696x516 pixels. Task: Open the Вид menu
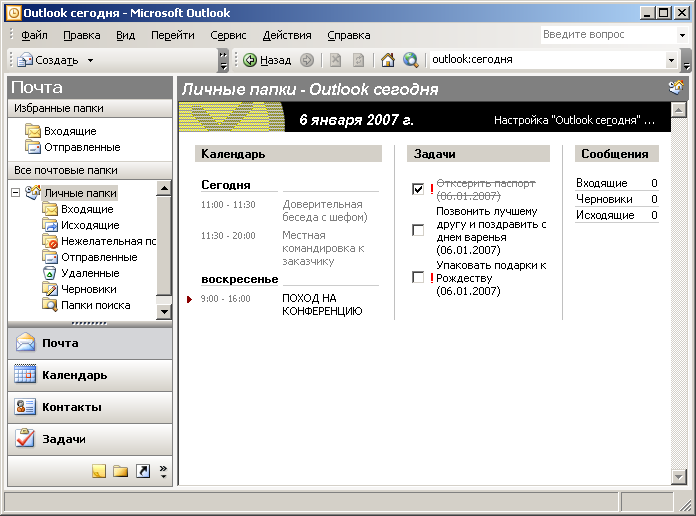click(126, 35)
